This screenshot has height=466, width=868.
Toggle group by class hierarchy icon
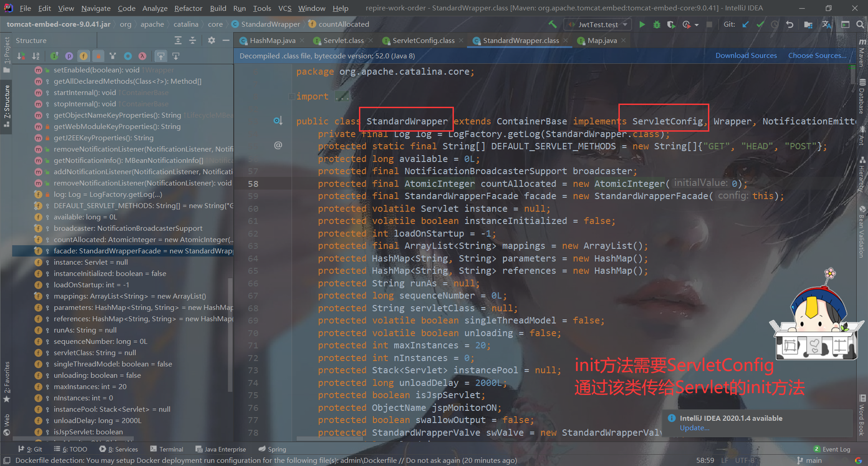(113, 56)
